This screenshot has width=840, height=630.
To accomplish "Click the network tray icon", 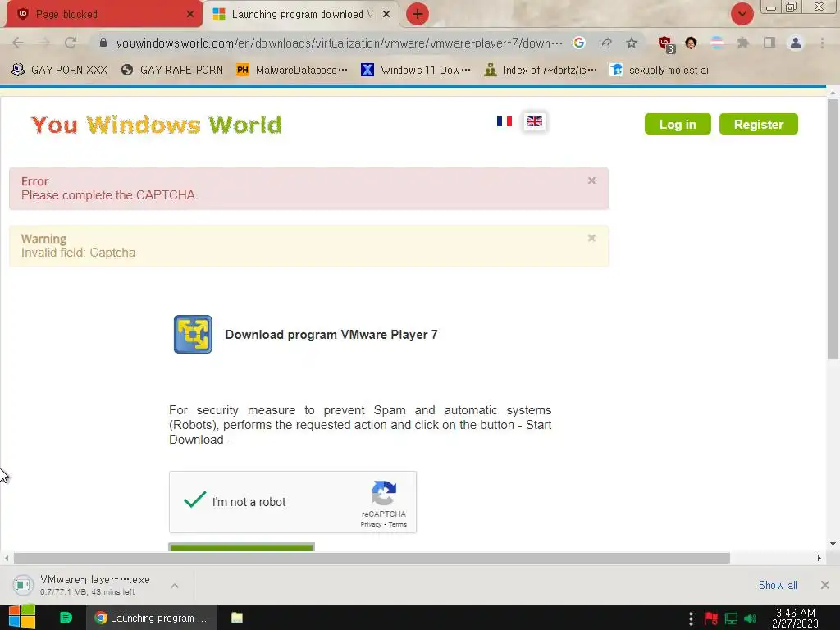I will pos(731,619).
